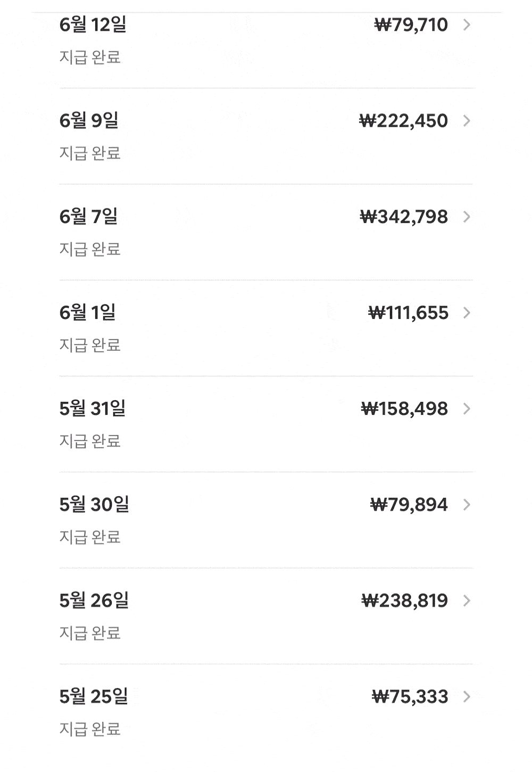
Task: Select the ₩222,450 payout amount
Action: click(x=403, y=121)
